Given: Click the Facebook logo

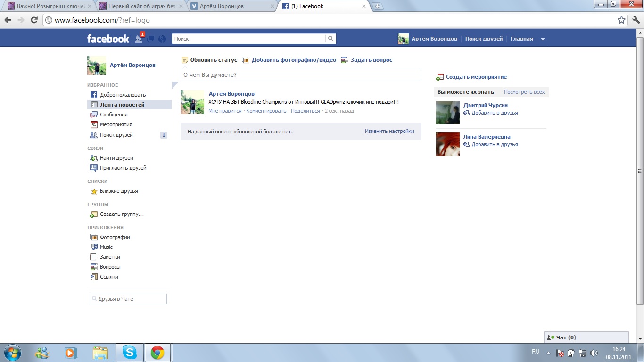Looking at the screenshot, I should click(x=108, y=39).
